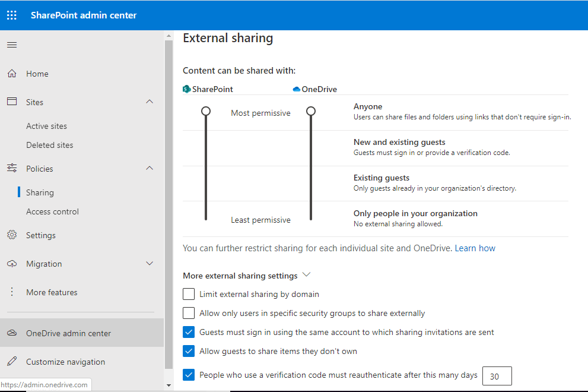Click Customize navigation

[66, 362]
